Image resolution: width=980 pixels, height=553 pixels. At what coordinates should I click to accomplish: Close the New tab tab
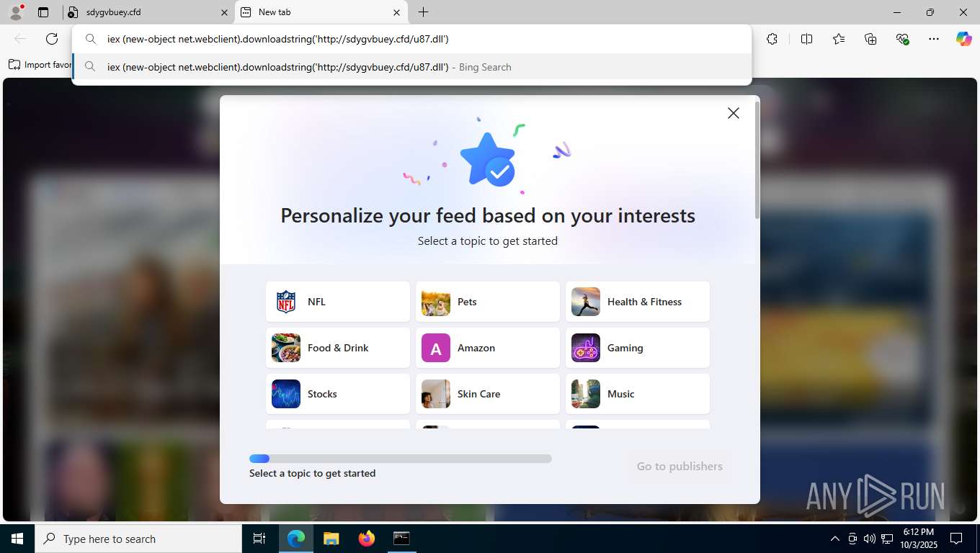point(397,12)
